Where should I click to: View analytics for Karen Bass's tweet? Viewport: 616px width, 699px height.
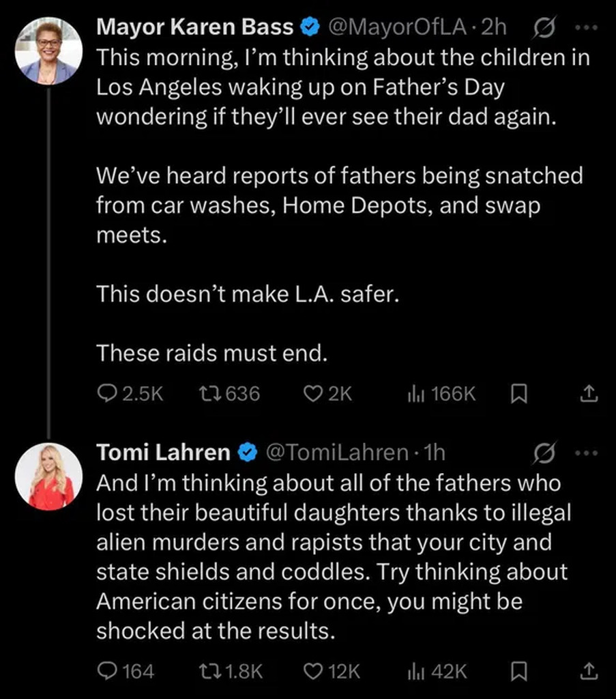415,393
